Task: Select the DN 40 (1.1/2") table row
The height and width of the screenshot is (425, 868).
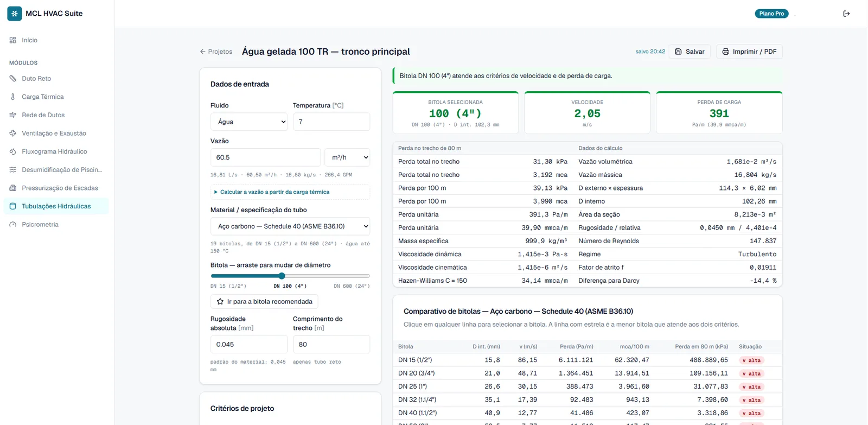Action: [588, 413]
